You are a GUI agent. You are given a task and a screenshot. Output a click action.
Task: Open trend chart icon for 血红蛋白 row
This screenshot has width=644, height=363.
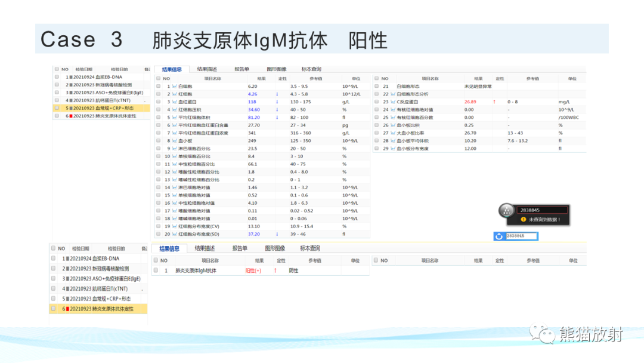175,102
